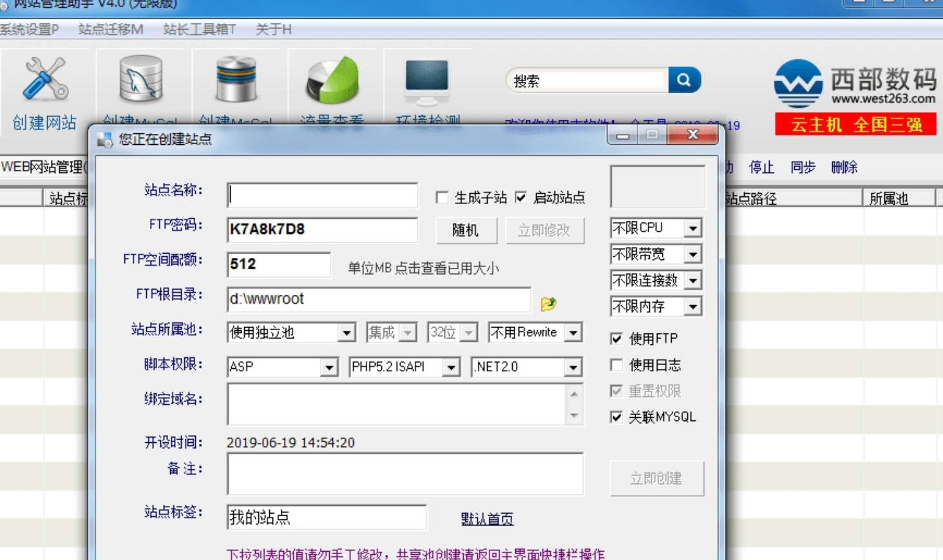The width and height of the screenshot is (943, 560).
Task: Enable the 生成子站 checkbox
Action: pyautogui.click(x=442, y=198)
